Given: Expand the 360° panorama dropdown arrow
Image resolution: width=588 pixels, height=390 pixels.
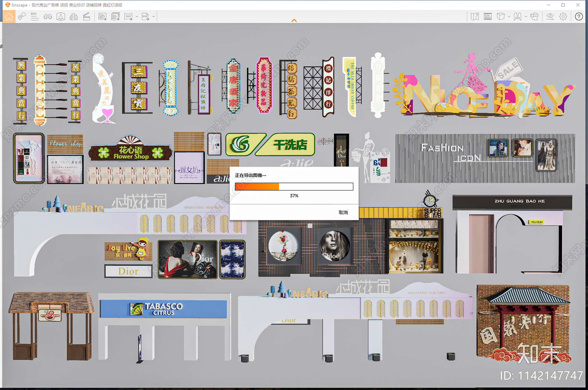Looking at the screenshot, I should 137,17.
